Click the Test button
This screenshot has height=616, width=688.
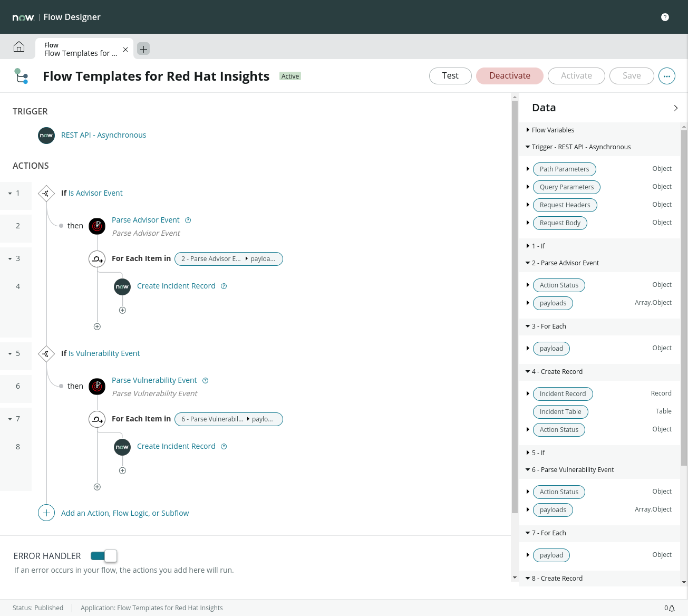(x=450, y=76)
